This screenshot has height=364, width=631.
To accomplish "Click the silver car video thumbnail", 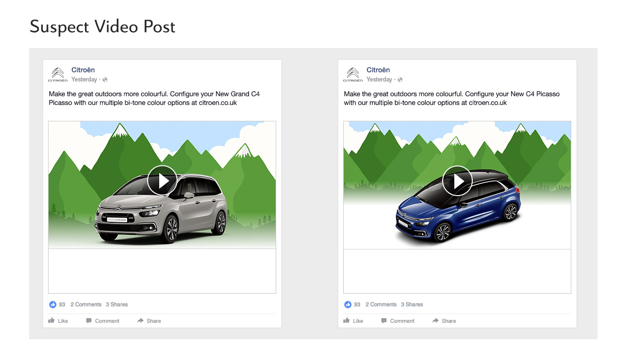I will click(x=162, y=185).
